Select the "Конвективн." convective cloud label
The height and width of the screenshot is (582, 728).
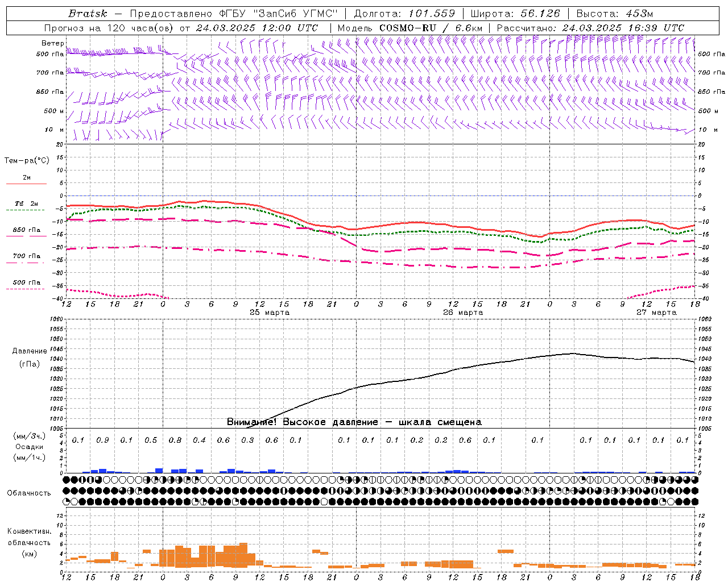29,531
